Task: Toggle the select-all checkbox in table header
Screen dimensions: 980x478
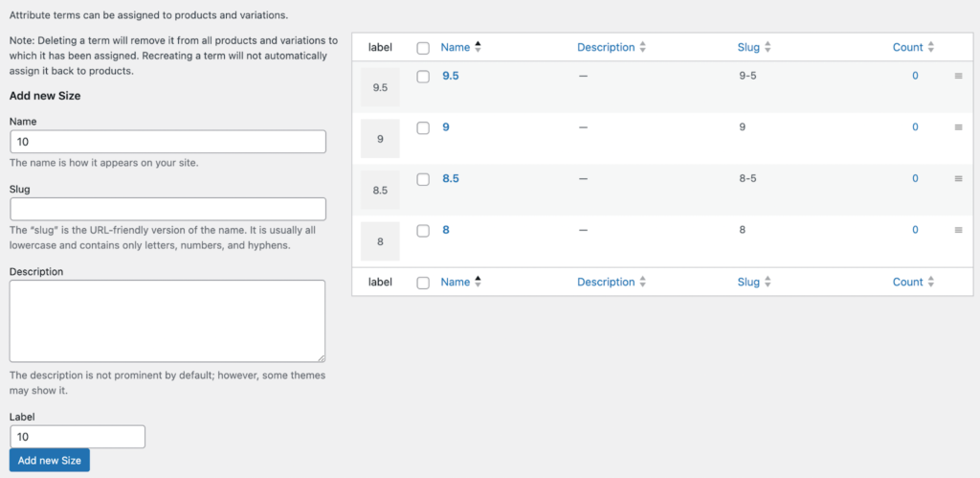Action: [x=423, y=48]
